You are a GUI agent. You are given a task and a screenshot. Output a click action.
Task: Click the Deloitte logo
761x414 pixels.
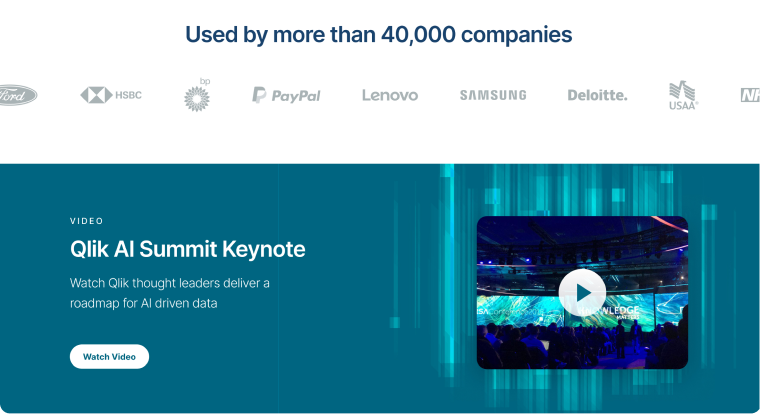point(597,95)
